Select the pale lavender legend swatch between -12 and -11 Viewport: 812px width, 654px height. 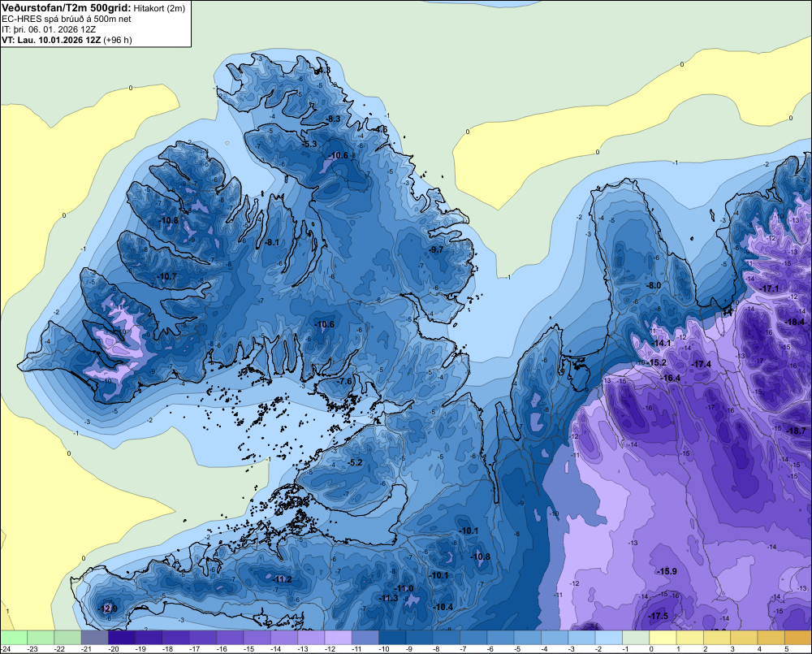coord(338,637)
